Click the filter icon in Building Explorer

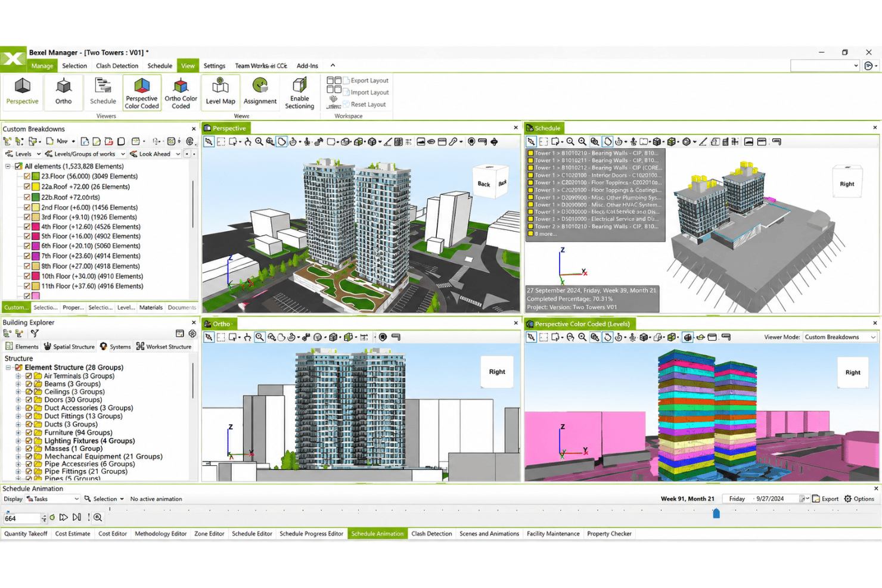35,334
